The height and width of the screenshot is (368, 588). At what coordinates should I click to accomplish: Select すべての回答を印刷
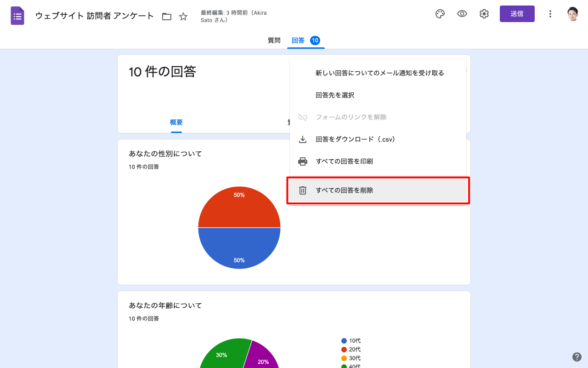(x=344, y=161)
